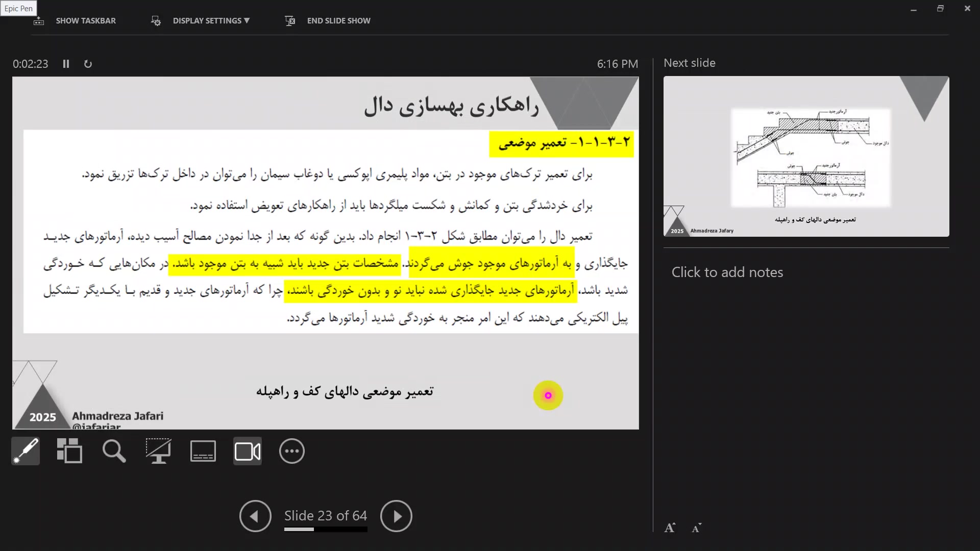Toggle subtitles button
This screenshot has width=980, height=551.
(x=203, y=451)
